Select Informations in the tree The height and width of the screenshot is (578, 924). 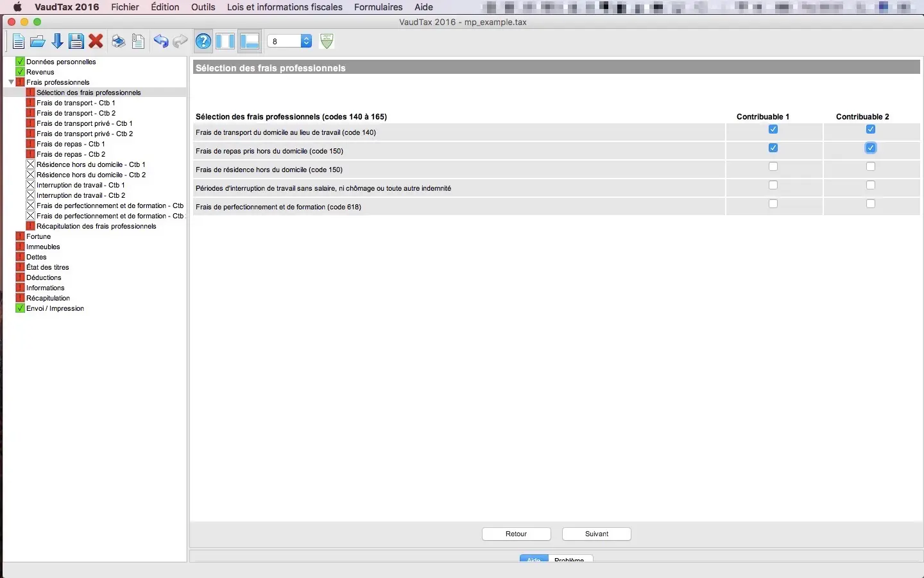tap(46, 288)
